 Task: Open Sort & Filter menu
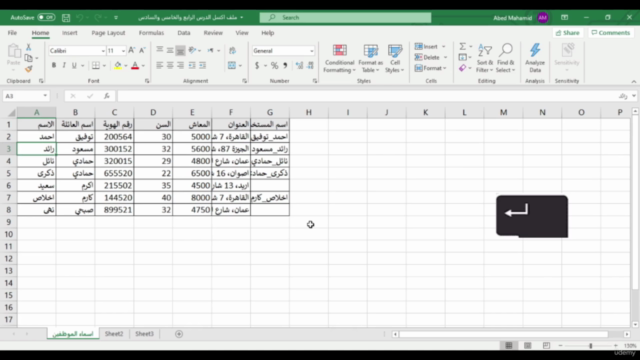pyautogui.click(x=485, y=58)
